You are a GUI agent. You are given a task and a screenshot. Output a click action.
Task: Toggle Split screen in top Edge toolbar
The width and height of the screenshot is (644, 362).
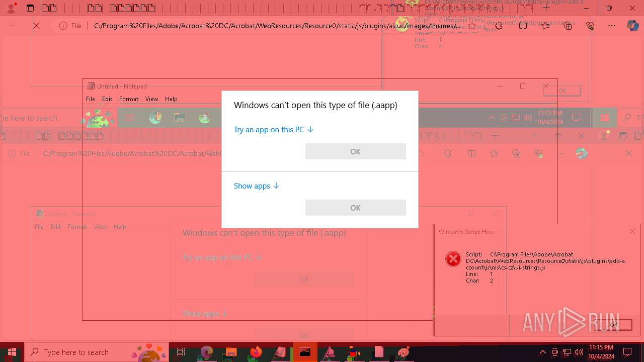[x=523, y=26]
